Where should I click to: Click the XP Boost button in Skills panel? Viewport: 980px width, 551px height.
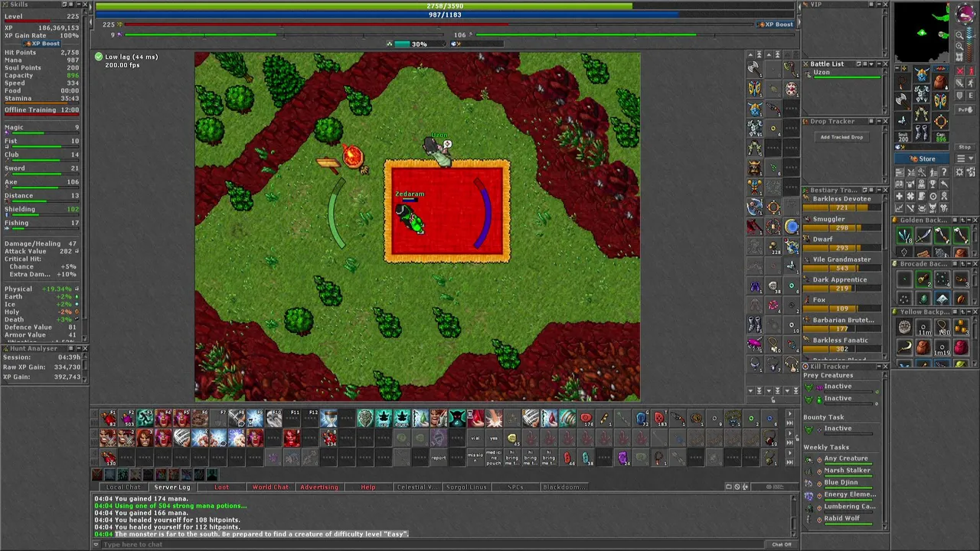click(x=41, y=44)
